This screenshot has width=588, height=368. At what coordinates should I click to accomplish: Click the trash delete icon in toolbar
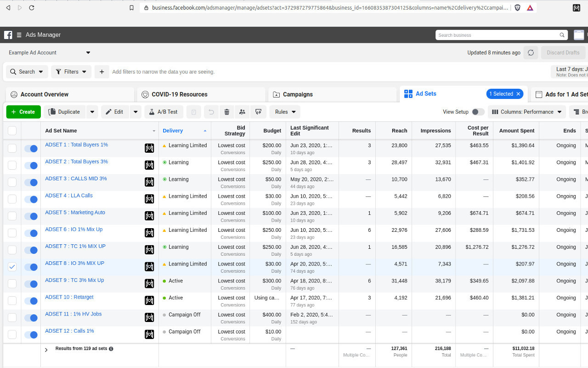[x=226, y=112]
